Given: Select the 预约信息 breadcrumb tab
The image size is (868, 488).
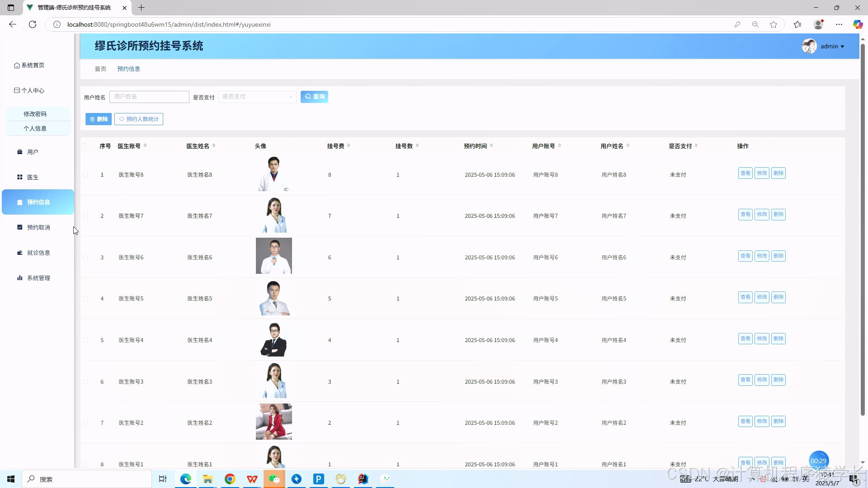Looking at the screenshot, I should (128, 69).
